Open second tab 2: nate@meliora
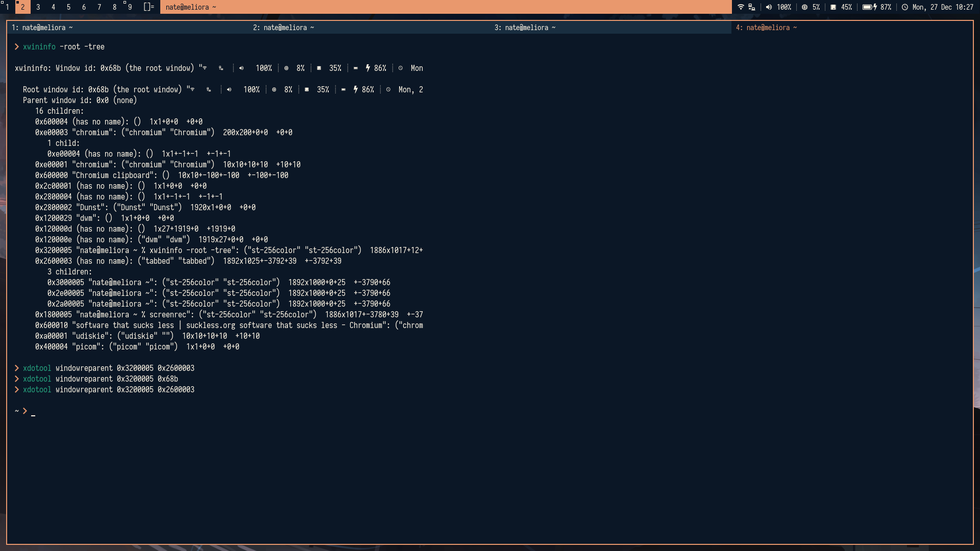Image resolution: width=980 pixels, height=551 pixels. coord(283,28)
